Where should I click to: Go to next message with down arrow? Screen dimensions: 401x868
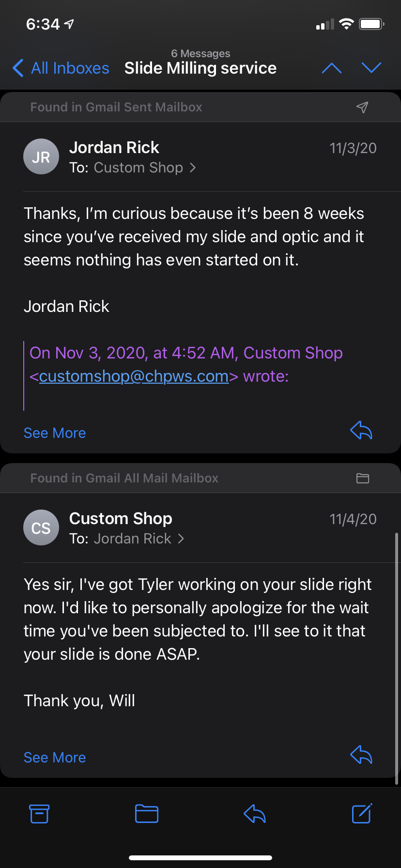(371, 68)
